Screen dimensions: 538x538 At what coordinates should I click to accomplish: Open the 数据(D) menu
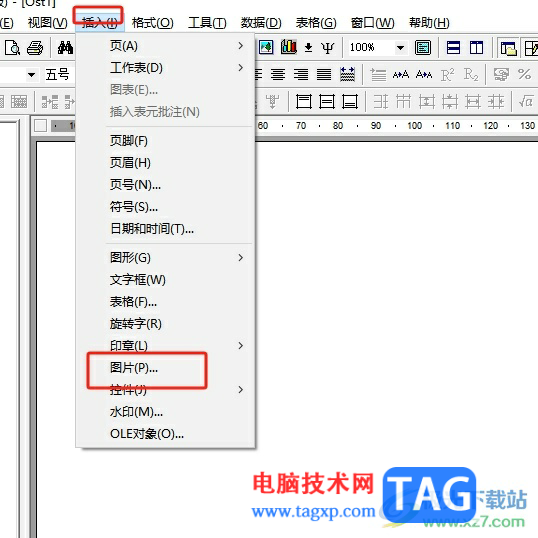[x=261, y=23]
